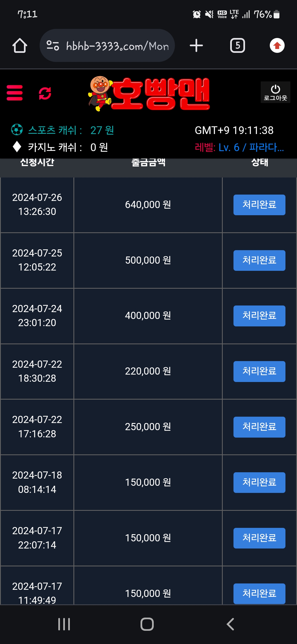This screenshot has width=297, height=644.
Task: Click 처리완료 button for 400,000 원 withdrawal
Action: tap(259, 316)
